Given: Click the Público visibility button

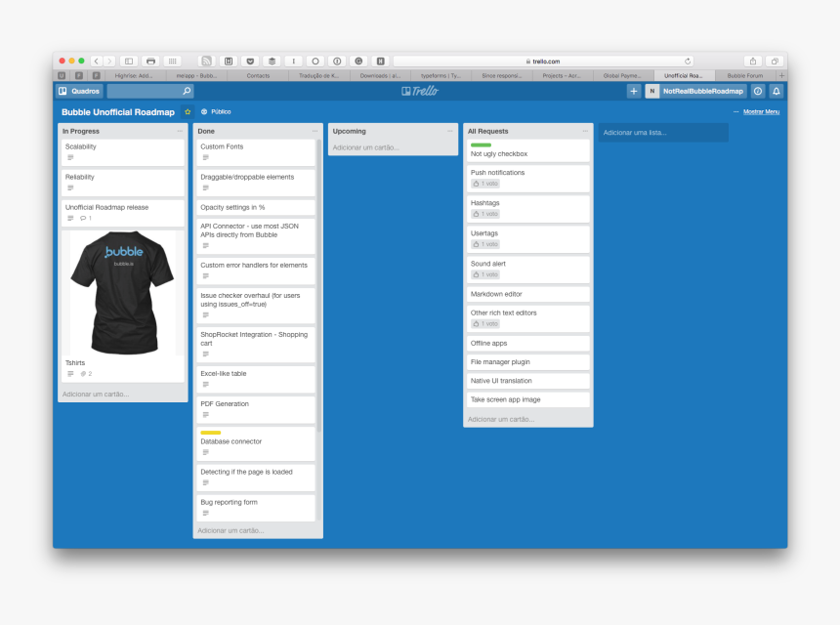Looking at the screenshot, I should coord(216,112).
